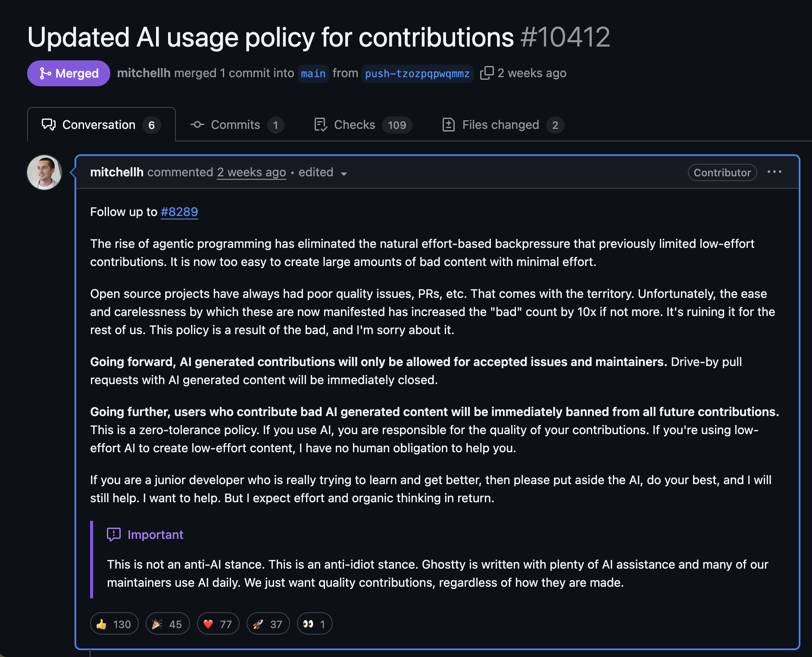812x657 pixels.
Task: Toggle the eyes reaction
Action: (315, 624)
